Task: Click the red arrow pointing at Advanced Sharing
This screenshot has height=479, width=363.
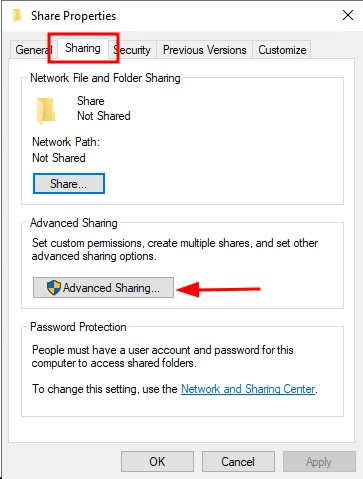Action: [218, 289]
